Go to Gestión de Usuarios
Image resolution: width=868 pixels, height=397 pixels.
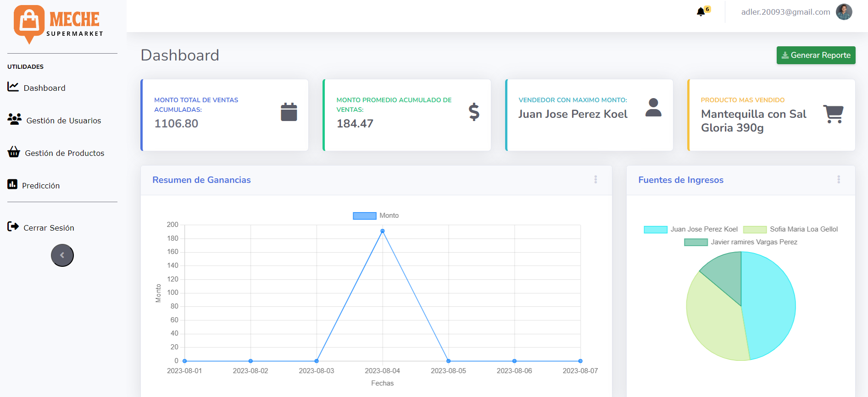63,120
